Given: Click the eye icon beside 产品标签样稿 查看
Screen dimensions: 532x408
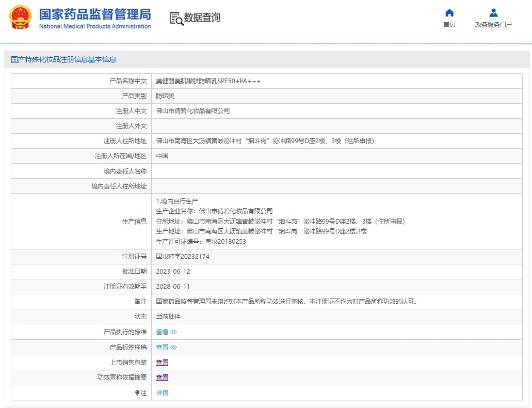Looking at the screenshot, I should 174,348.
